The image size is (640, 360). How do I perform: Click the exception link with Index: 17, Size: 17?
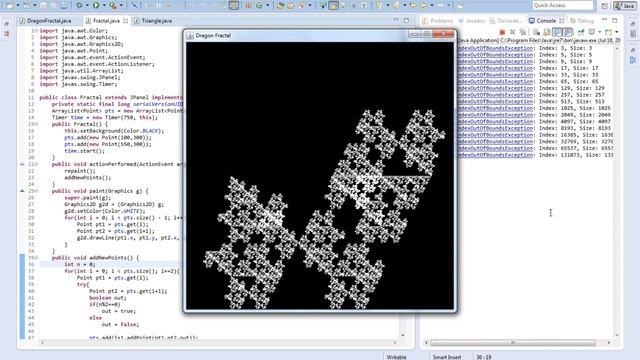(495, 68)
